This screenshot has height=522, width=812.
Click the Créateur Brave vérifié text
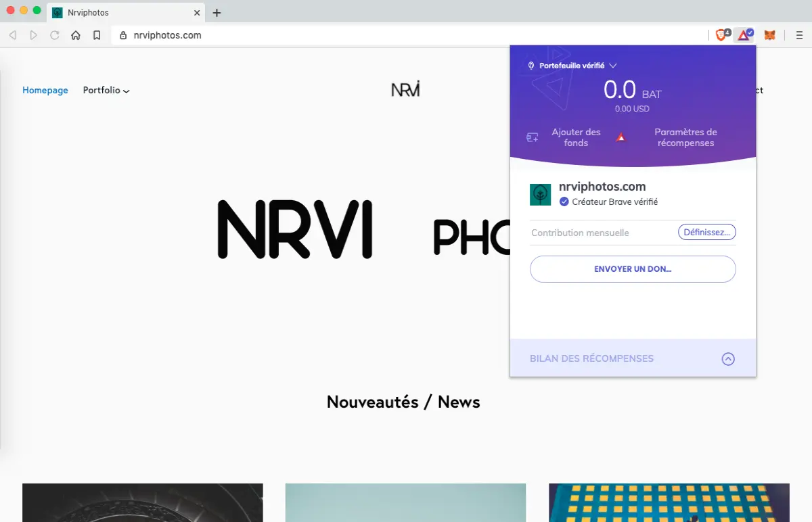point(615,201)
